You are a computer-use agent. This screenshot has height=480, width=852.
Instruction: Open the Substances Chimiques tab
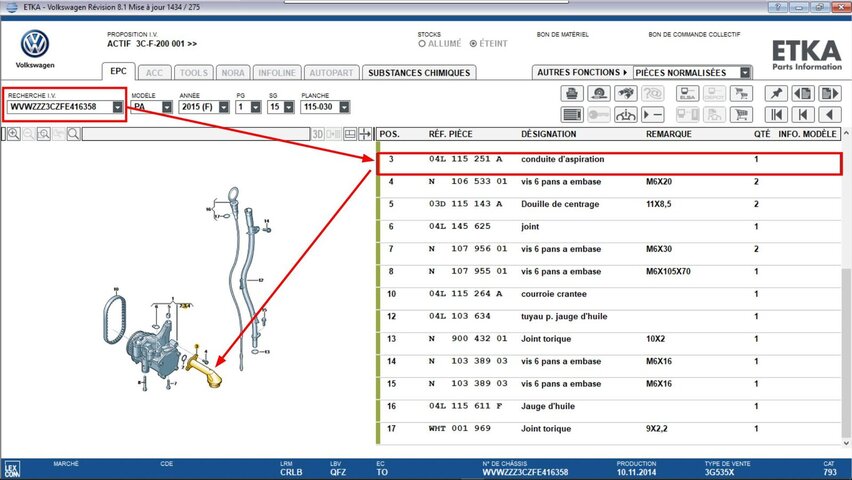point(419,73)
